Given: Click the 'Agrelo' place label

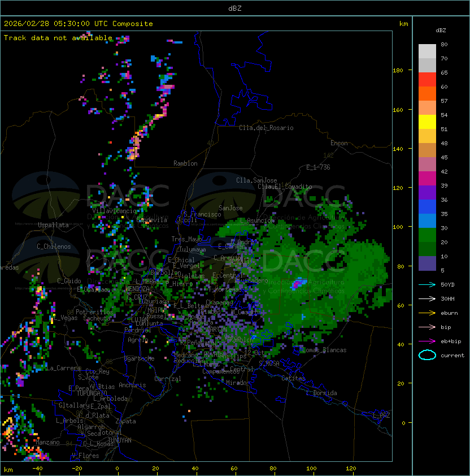Looking at the screenshot, I should 138,340.
